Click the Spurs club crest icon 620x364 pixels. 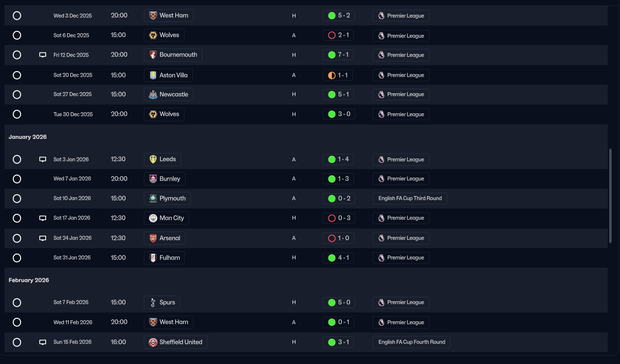pos(153,303)
